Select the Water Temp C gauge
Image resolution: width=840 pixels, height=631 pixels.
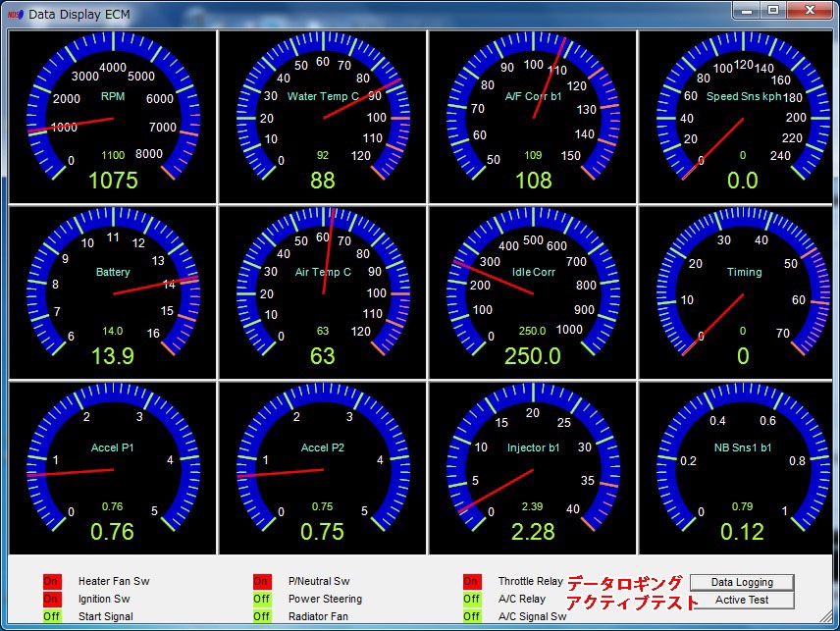323,116
